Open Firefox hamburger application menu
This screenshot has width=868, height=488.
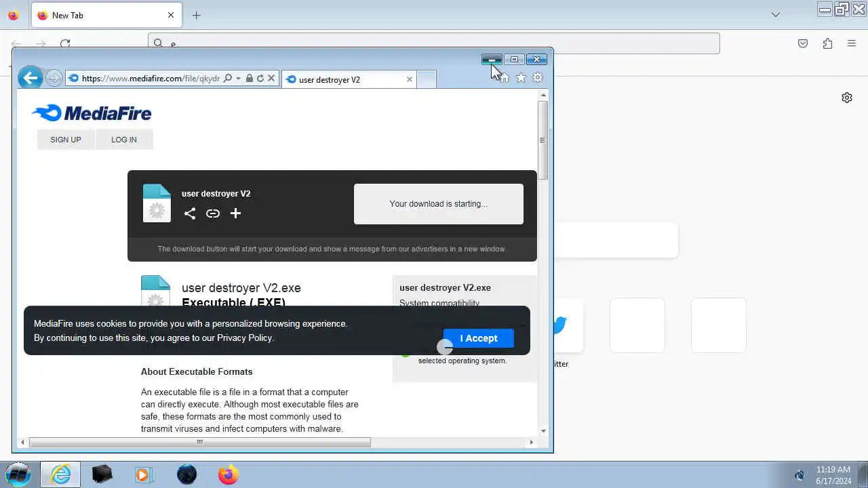point(852,43)
